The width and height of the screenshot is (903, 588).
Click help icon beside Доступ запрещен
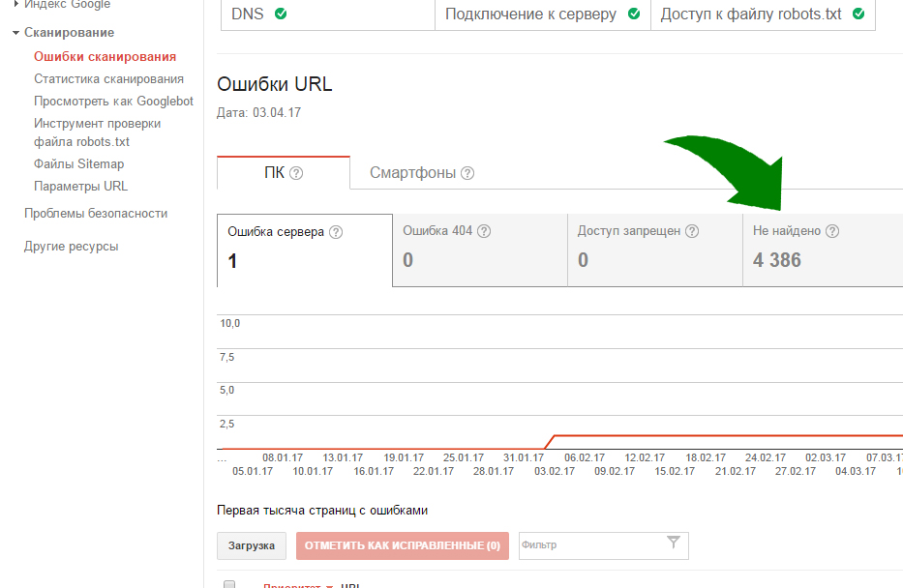[x=692, y=232]
